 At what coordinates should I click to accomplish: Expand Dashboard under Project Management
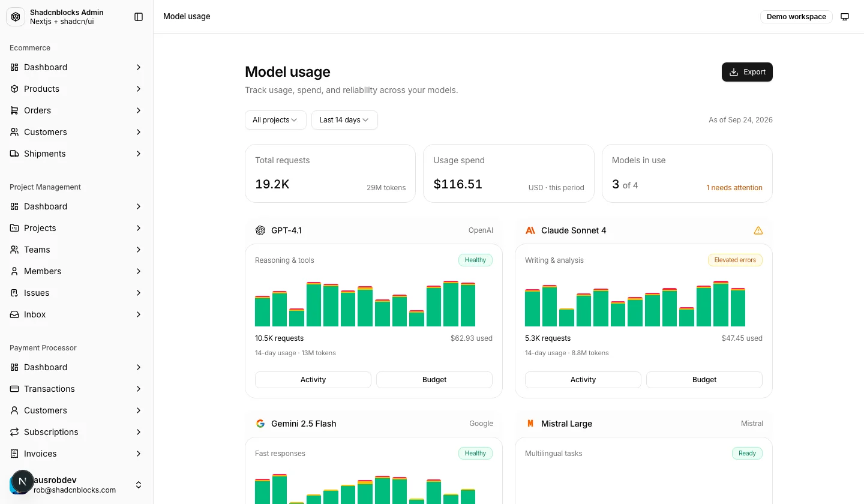tap(139, 206)
